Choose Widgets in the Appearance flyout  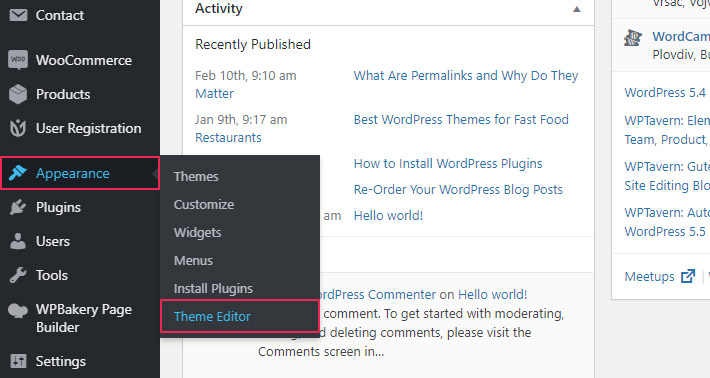click(197, 233)
